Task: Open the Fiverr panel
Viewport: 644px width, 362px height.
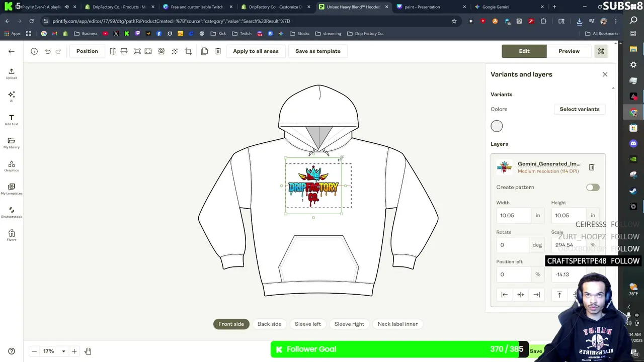Action: pyautogui.click(x=12, y=235)
